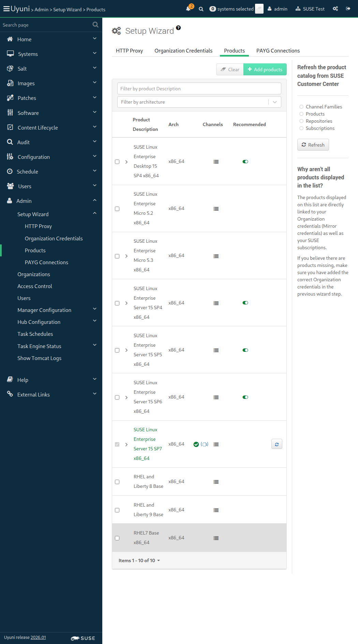Image resolution: width=358 pixels, height=644 pixels.
Task: Select SUSE Linux Enterprise Micro 5.2 checkbox
Action: click(117, 209)
